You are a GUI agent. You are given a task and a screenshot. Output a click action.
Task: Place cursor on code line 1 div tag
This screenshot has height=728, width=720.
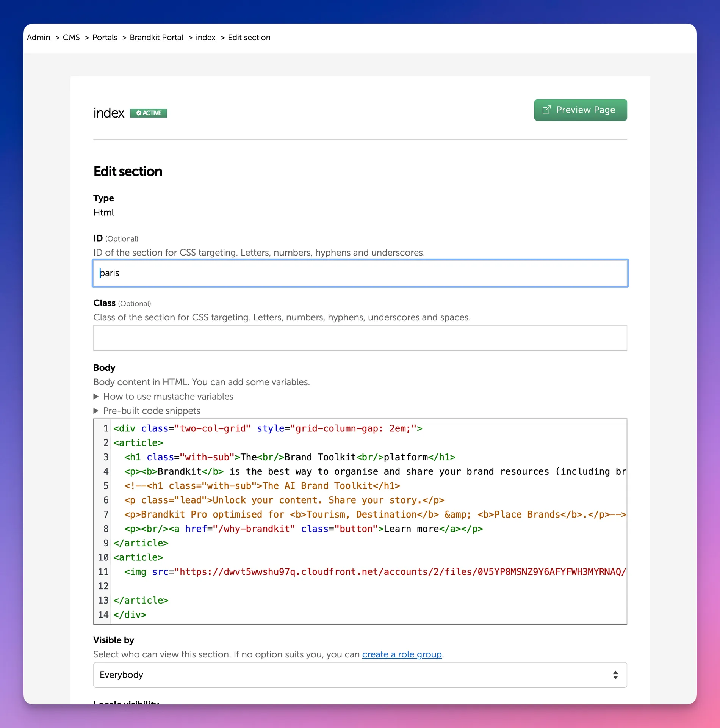268,428
